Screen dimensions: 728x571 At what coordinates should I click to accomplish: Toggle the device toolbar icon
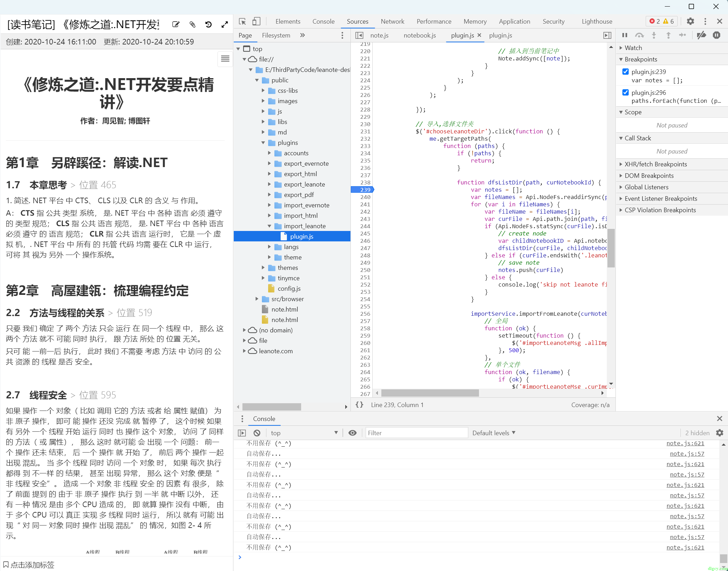coord(256,22)
